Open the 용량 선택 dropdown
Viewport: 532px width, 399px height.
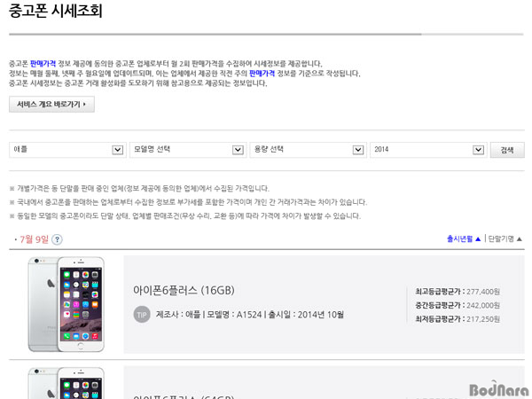pyautogui.click(x=308, y=150)
